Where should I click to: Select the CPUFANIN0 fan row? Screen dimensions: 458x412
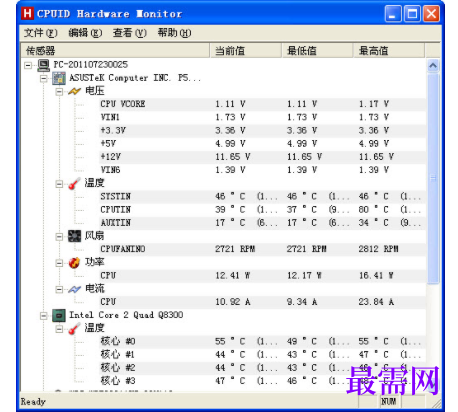pyautogui.click(x=262, y=249)
